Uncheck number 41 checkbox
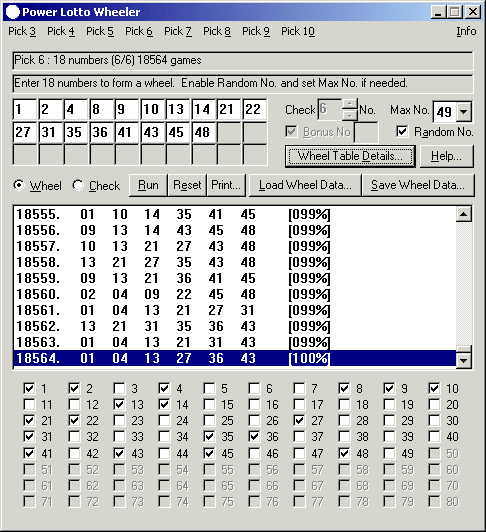Image resolution: width=486 pixels, height=532 pixels. (29, 453)
